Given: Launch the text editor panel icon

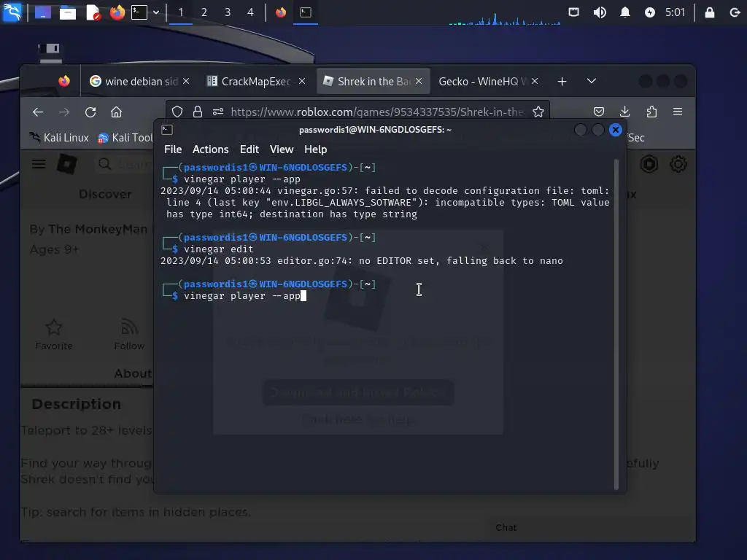Looking at the screenshot, I should [93, 12].
